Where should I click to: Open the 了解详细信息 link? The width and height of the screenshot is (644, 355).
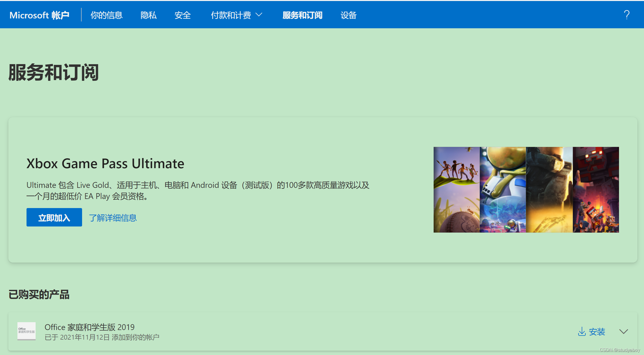113,218
